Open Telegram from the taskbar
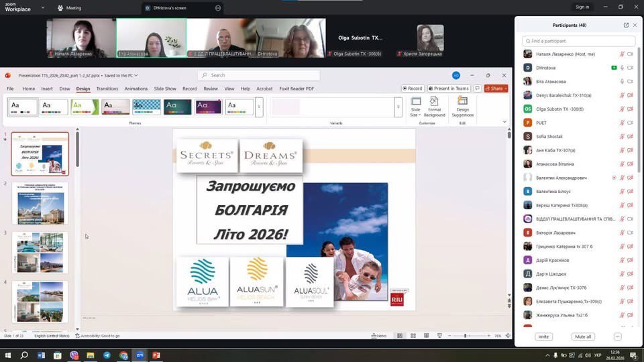This screenshot has width=644, height=362. point(106,355)
